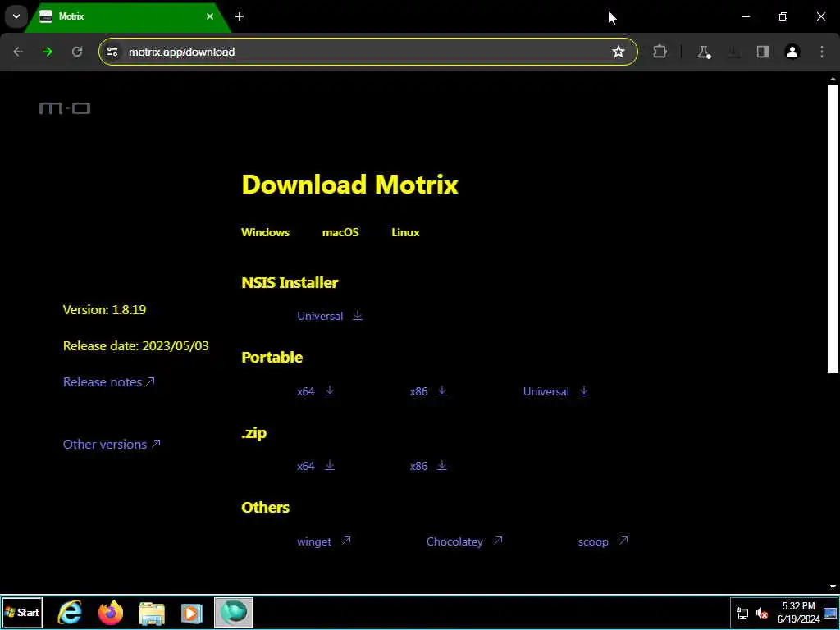This screenshot has height=630, width=840.
Task: Click the .zip section heading
Action: click(254, 432)
